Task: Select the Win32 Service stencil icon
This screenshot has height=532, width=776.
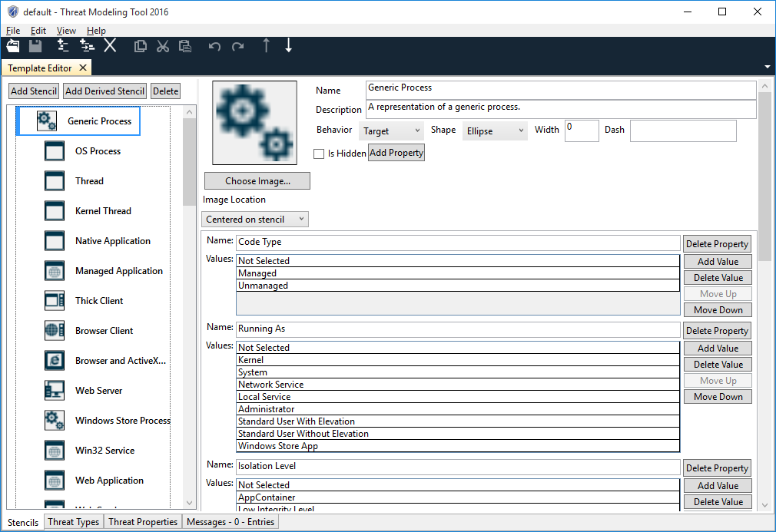Action: (55, 451)
